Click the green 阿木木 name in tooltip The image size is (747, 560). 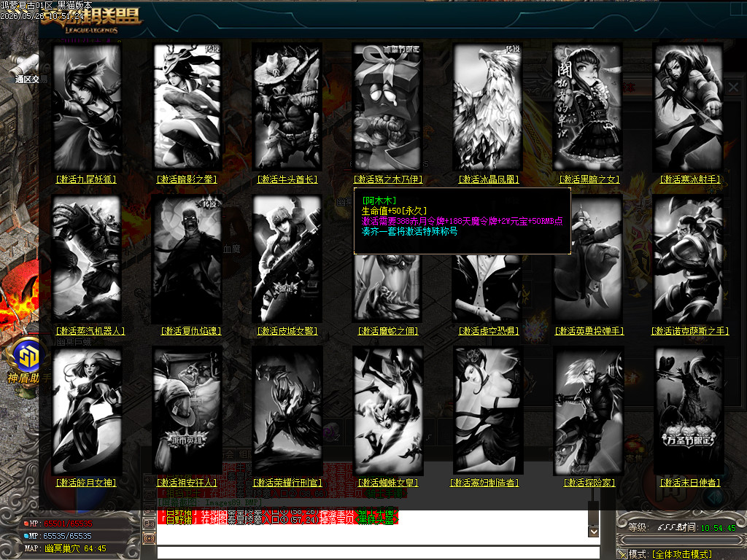(x=379, y=201)
